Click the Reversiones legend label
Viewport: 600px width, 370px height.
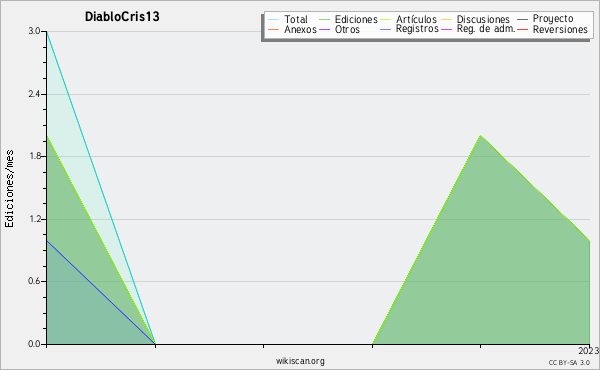click(560, 29)
